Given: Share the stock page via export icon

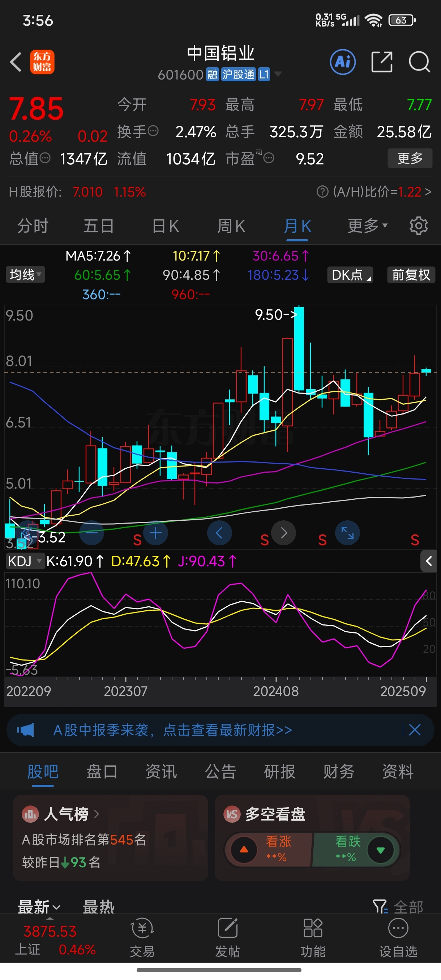Looking at the screenshot, I should coord(382,62).
